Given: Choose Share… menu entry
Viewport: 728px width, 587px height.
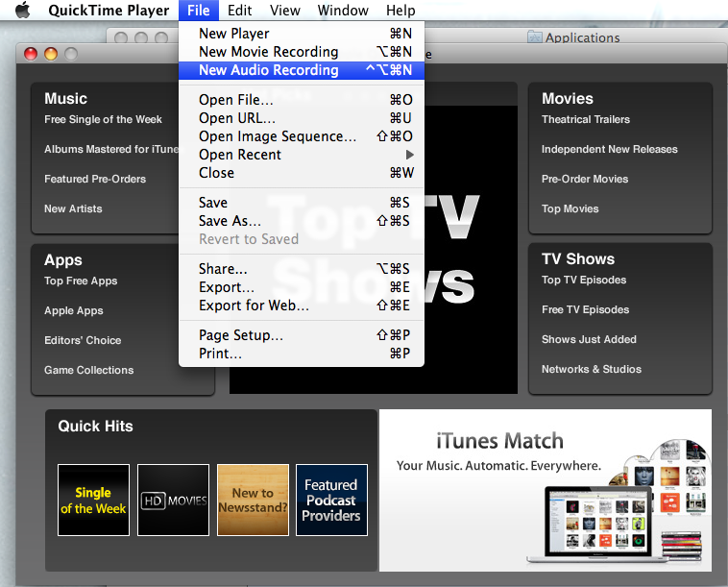Looking at the screenshot, I should [x=302, y=269].
